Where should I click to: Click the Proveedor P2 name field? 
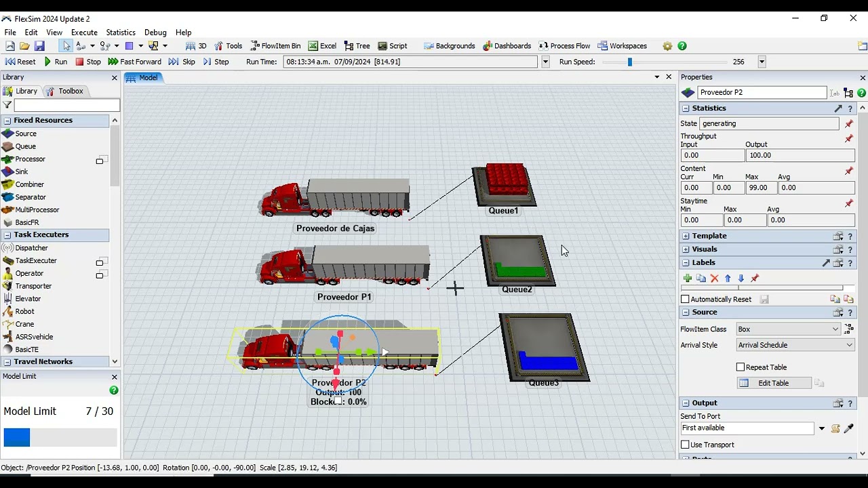pos(762,93)
